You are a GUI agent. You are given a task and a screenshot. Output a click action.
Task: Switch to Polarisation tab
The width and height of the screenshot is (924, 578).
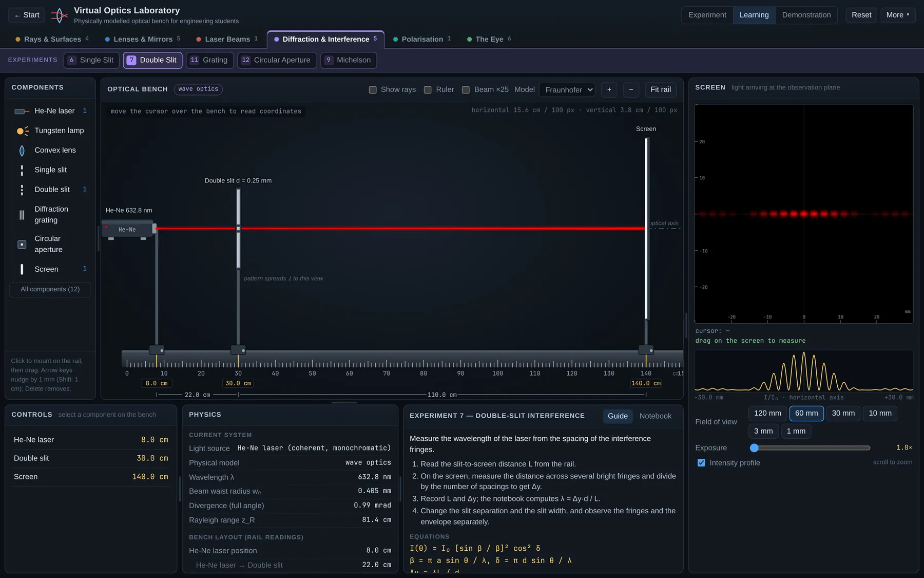point(422,39)
